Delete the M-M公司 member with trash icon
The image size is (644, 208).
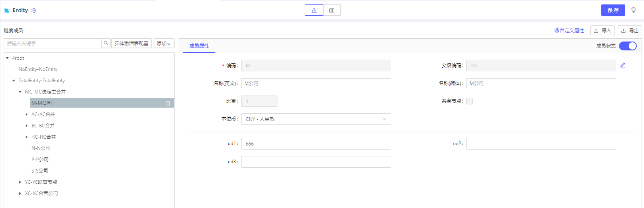coord(168,103)
